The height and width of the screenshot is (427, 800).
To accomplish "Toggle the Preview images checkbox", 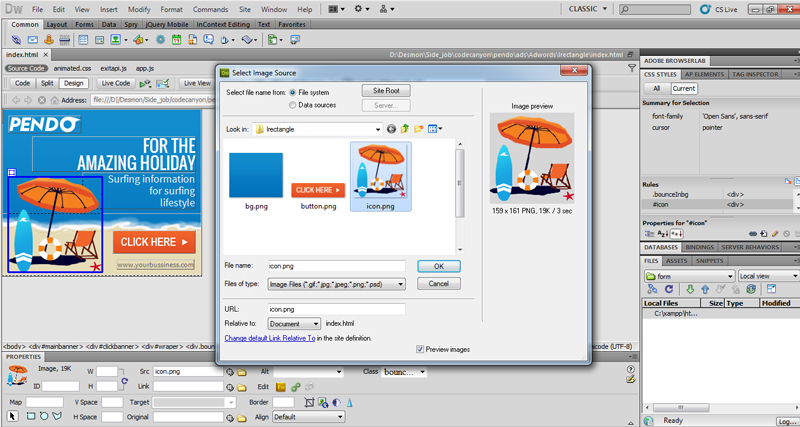I will point(420,349).
